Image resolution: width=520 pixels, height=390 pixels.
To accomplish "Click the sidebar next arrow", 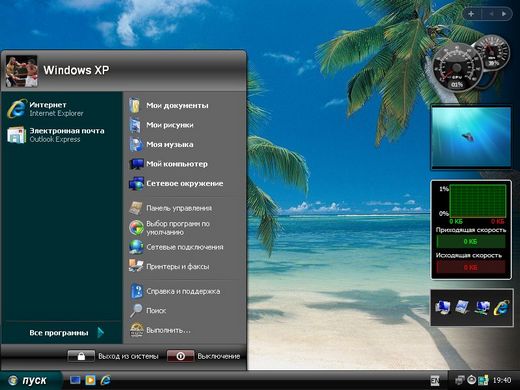I will [504, 14].
